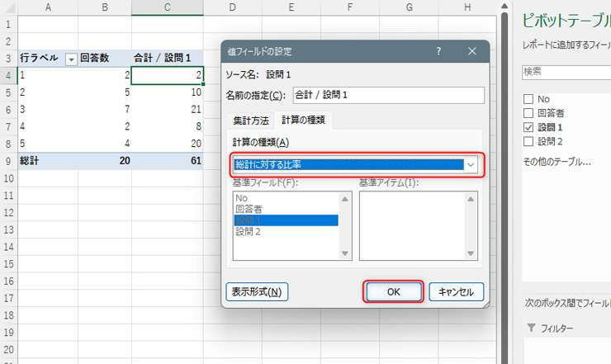The width and height of the screenshot is (611, 364).
Task: Click the キャンセル button
Action: coord(455,291)
